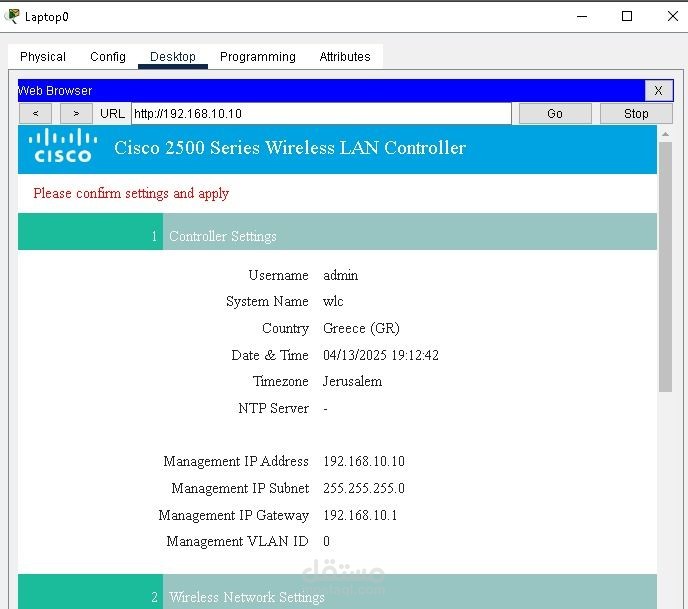Click the Go button
This screenshot has height=609, width=688.
(x=555, y=114)
